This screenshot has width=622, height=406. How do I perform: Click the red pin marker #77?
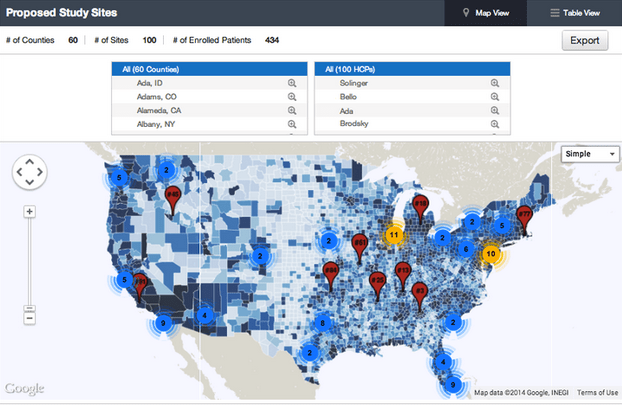point(524,214)
